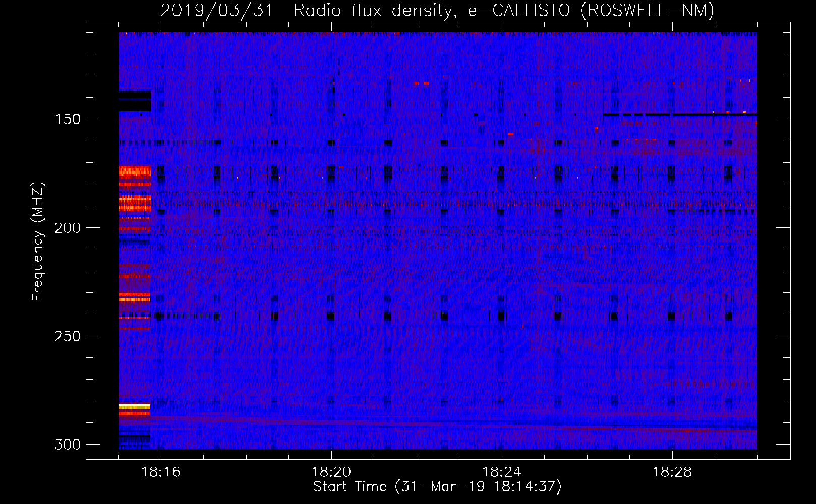
Task: Click the 'Frequency (MHZ)' axis label
Action: [38, 241]
